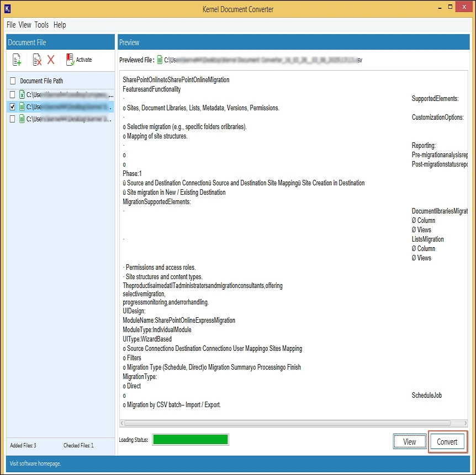Screen dimensions: 476x475
Task: Click the Document File Path column header
Action: (41, 81)
